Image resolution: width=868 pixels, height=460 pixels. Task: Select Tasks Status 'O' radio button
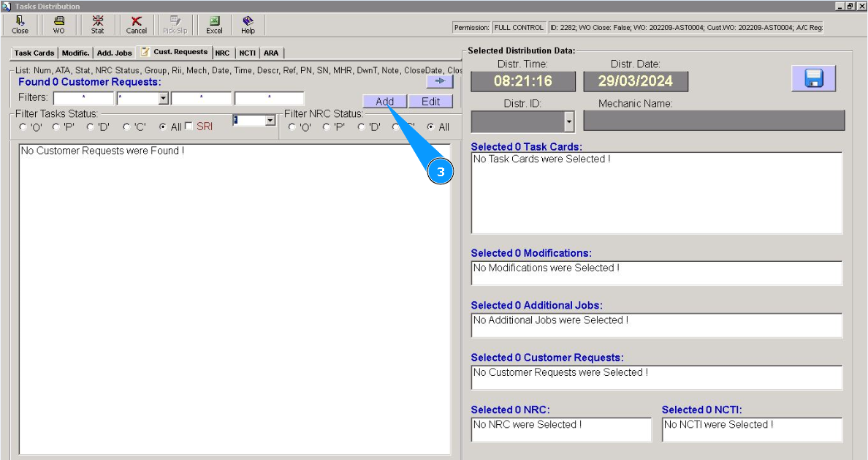pyautogui.click(x=23, y=127)
